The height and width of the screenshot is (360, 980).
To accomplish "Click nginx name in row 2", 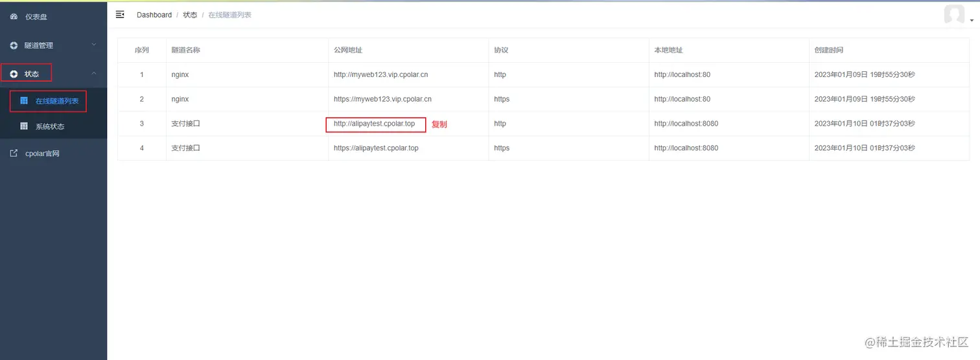I will point(180,99).
